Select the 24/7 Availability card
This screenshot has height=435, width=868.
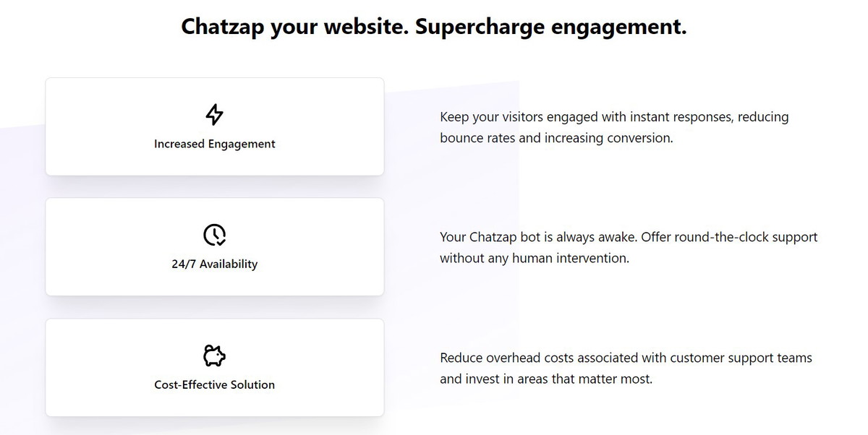(215, 247)
